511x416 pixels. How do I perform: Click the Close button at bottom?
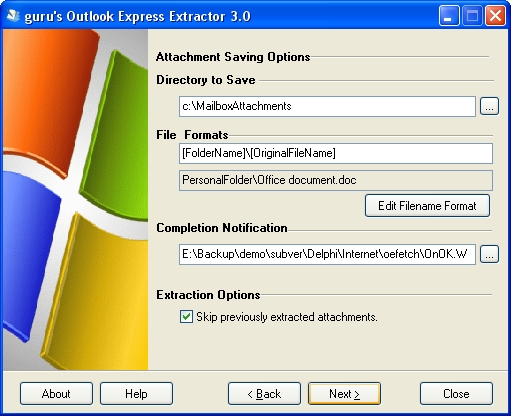click(x=456, y=394)
